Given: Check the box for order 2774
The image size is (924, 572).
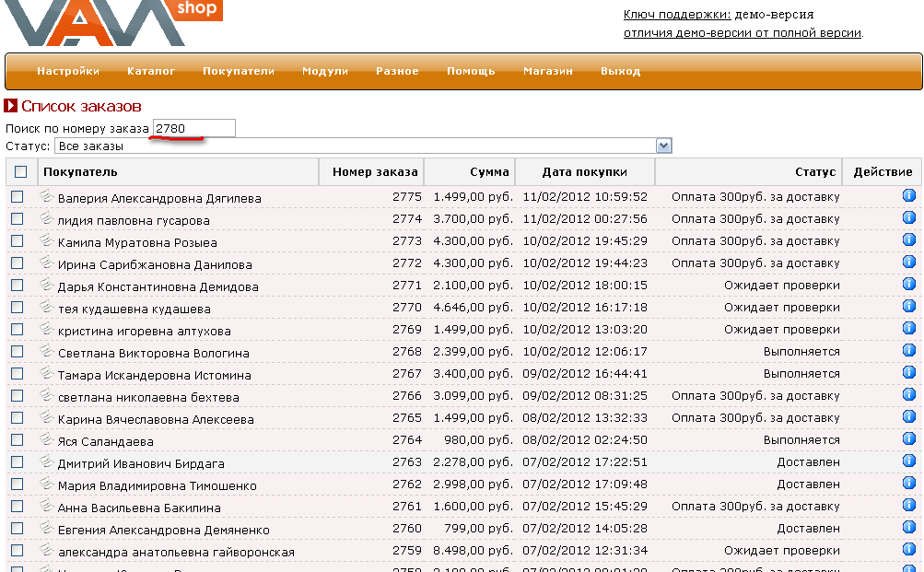Looking at the screenshot, I should pos(18,218).
